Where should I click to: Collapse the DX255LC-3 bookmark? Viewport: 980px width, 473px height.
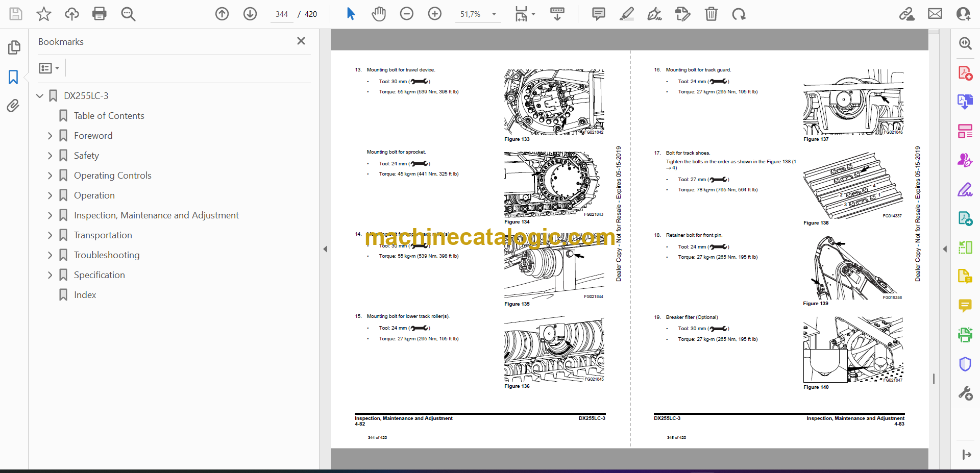(x=40, y=95)
